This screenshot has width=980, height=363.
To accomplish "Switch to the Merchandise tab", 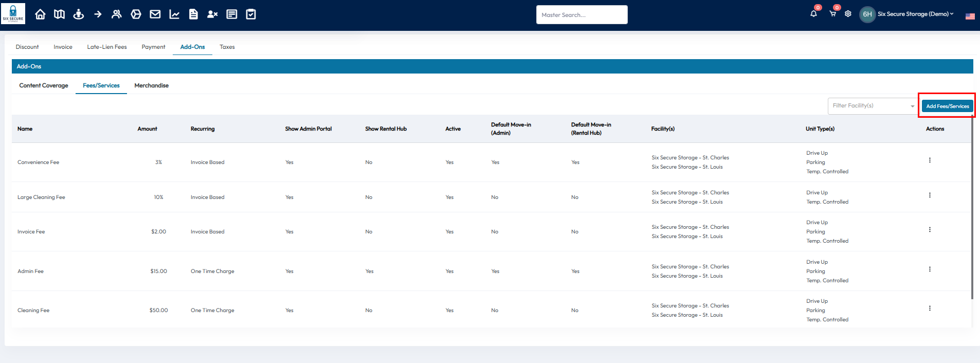I will pos(151,85).
